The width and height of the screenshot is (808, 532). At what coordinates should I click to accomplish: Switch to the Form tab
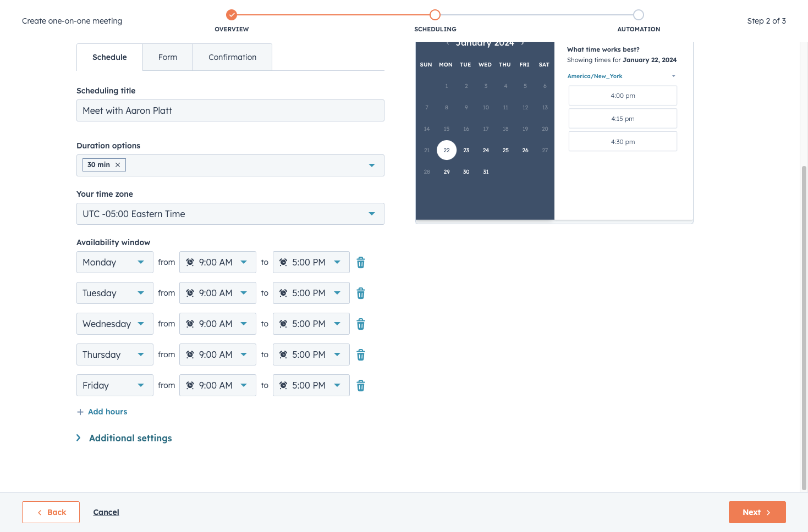point(168,57)
